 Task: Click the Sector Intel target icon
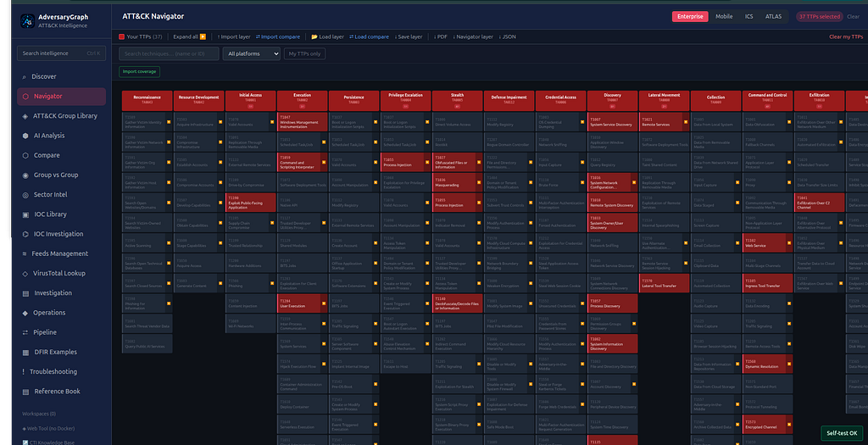coord(25,195)
